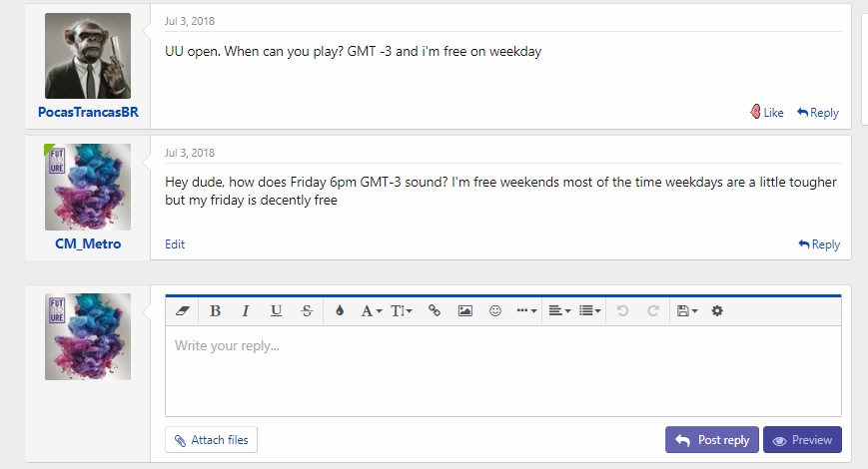Open the list formatting dropdown

(x=589, y=310)
